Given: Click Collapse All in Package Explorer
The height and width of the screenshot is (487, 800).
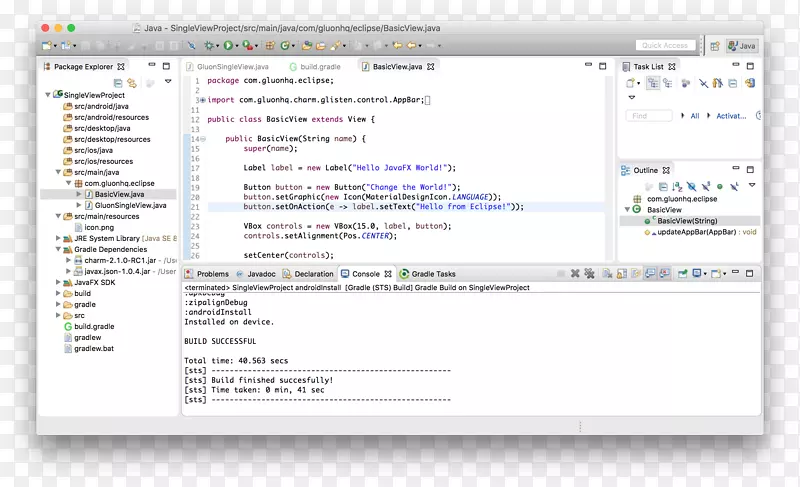Looking at the screenshot, I should [118, 82].
